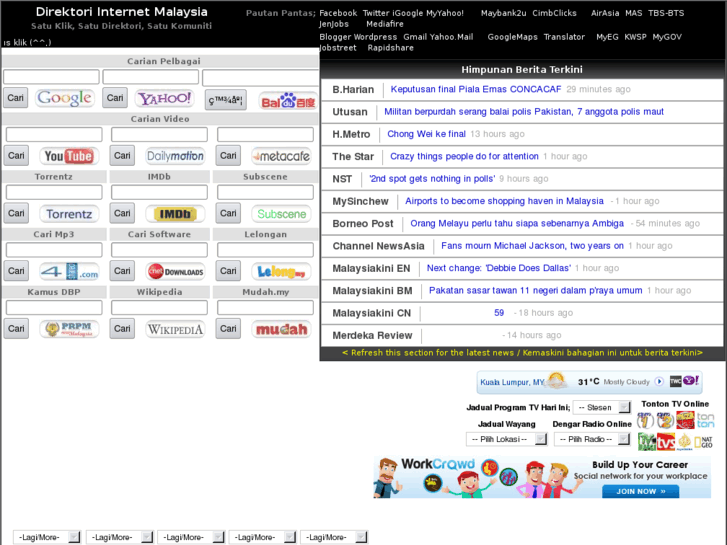Click Cari button next to IMDb logo
Image resolution: width=727 pixels, height=545 pixels.
[122, 213]
